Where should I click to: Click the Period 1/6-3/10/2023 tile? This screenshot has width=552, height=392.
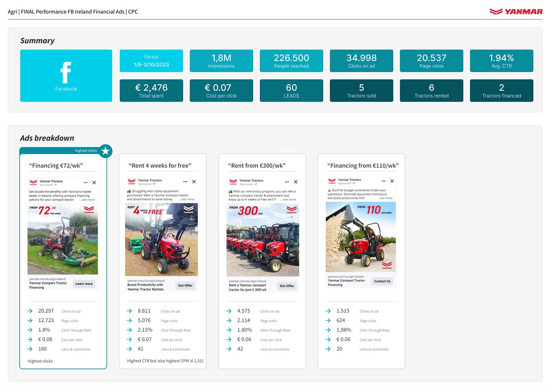(151, 61)
